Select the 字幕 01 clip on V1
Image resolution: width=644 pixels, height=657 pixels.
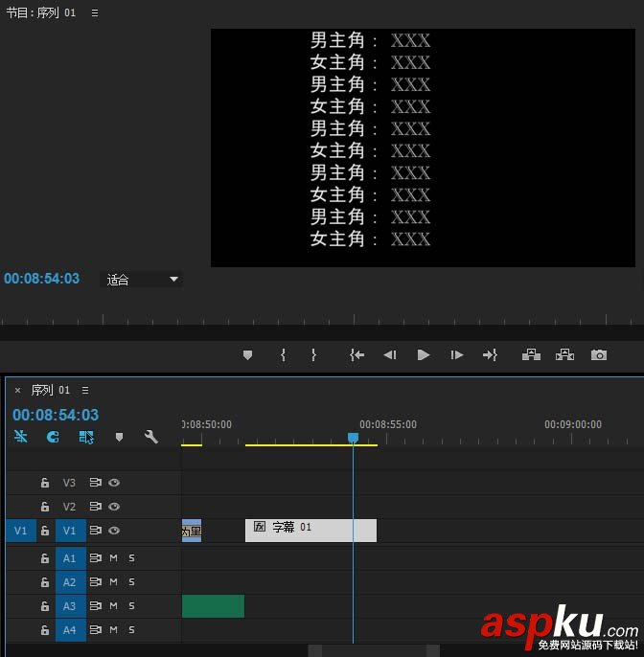(310, 530)
